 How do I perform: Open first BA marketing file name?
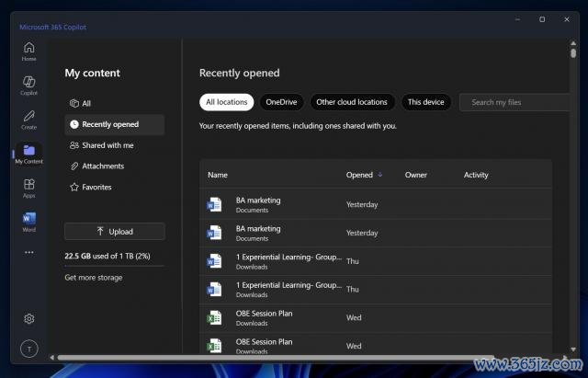[258, 200]
